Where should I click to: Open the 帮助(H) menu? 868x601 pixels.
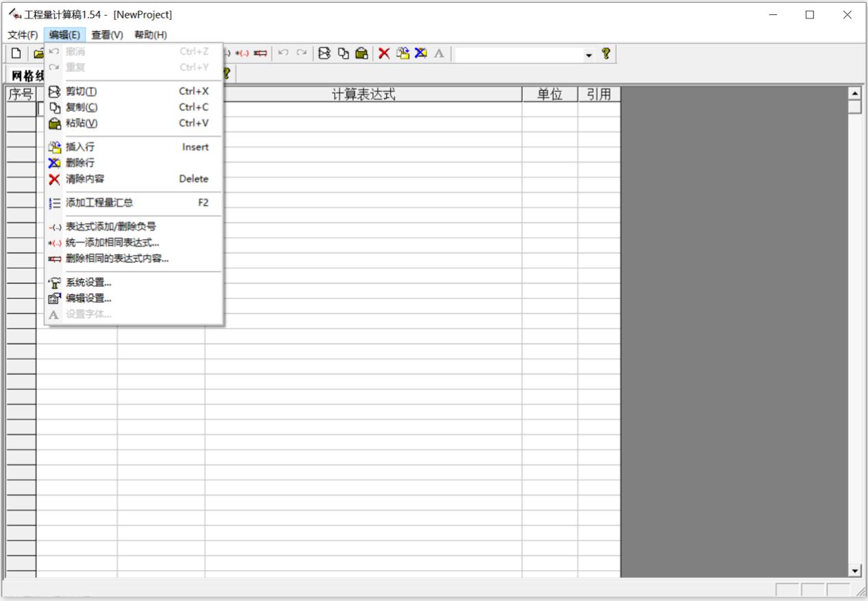tap(151, 35)
